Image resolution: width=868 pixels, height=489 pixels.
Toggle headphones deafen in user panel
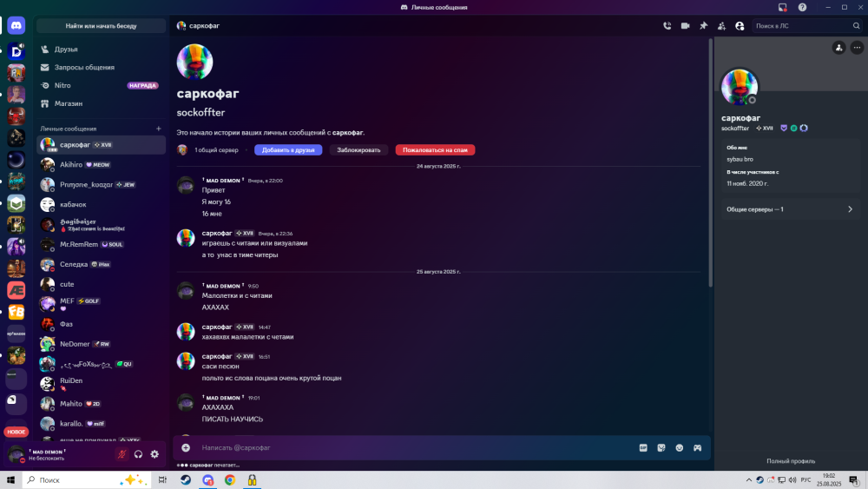point(138,454)
